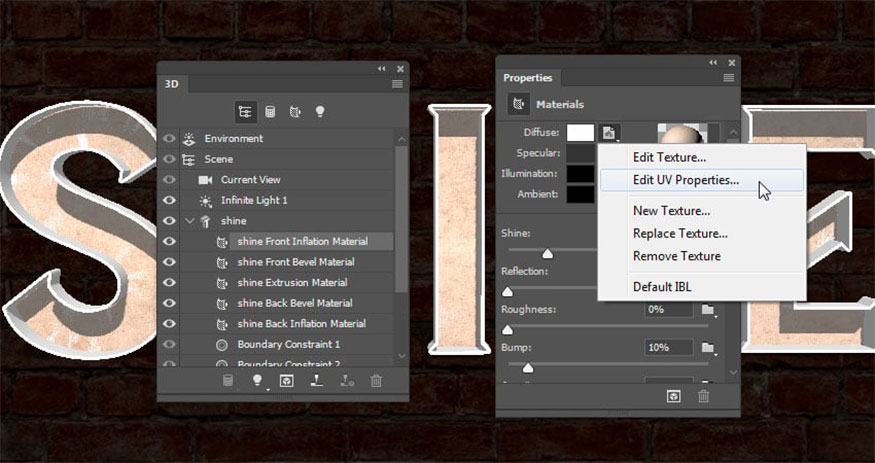Screen dimensions: 875x463
Task: Delete the 3D item with the trash icon
Action: point(376,380)
